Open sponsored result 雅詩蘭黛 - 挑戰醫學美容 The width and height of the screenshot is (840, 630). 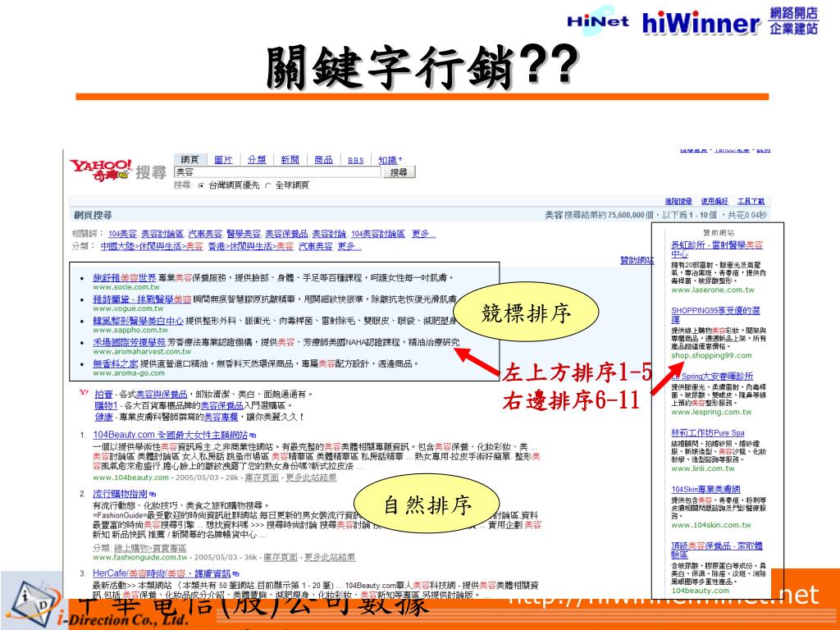click(x=142, y=299)
